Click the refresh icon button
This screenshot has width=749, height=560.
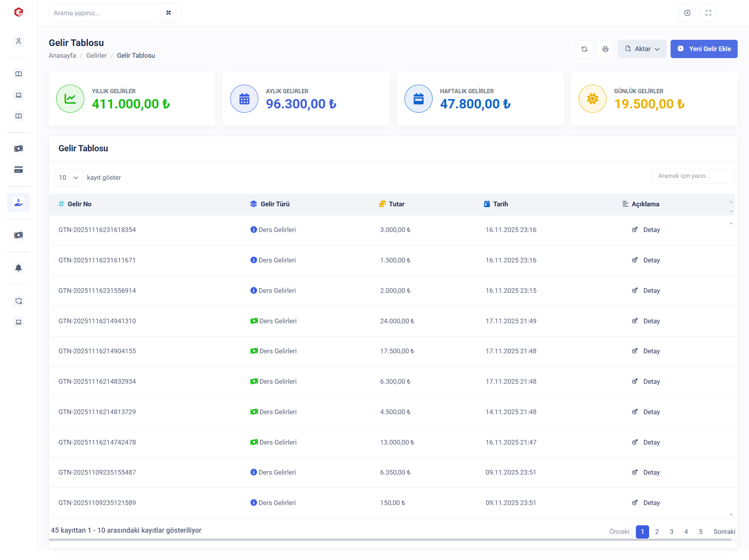(584, 49)
